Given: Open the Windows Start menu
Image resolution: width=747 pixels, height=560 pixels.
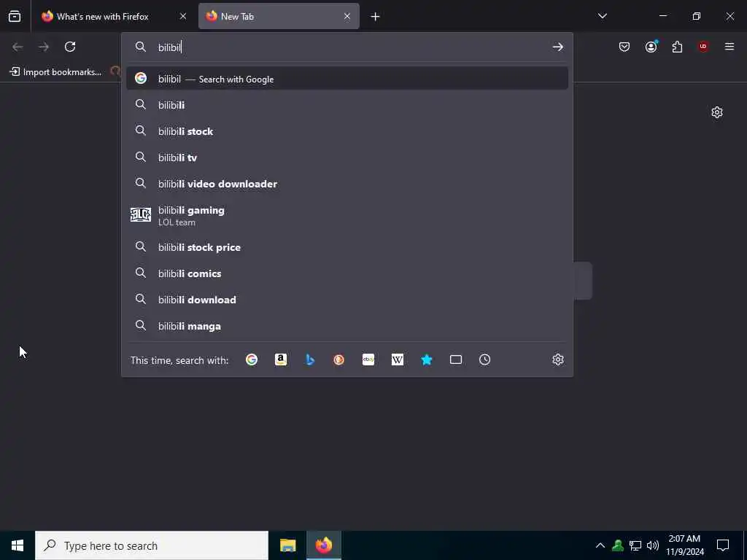Looking at the screenshot, I should [18, 545].
